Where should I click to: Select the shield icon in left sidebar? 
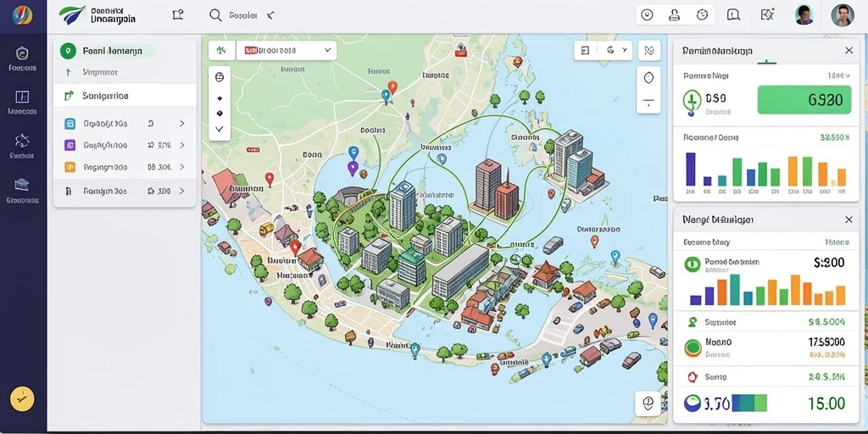22,53
